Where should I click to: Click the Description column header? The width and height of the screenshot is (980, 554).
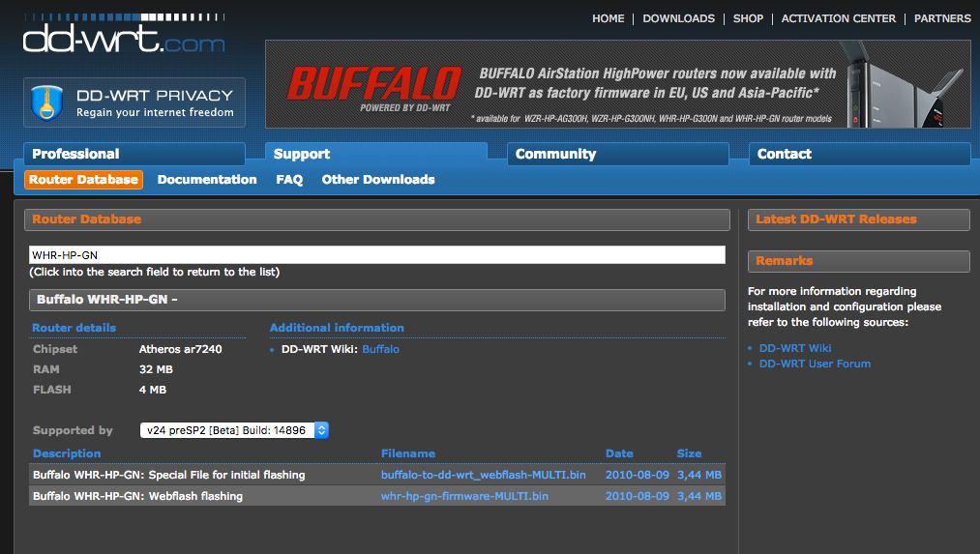click(x=67, y=453)
